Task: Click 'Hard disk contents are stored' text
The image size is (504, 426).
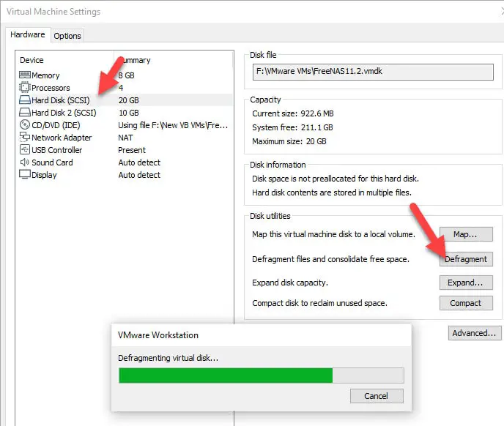Action: point(332,193)
